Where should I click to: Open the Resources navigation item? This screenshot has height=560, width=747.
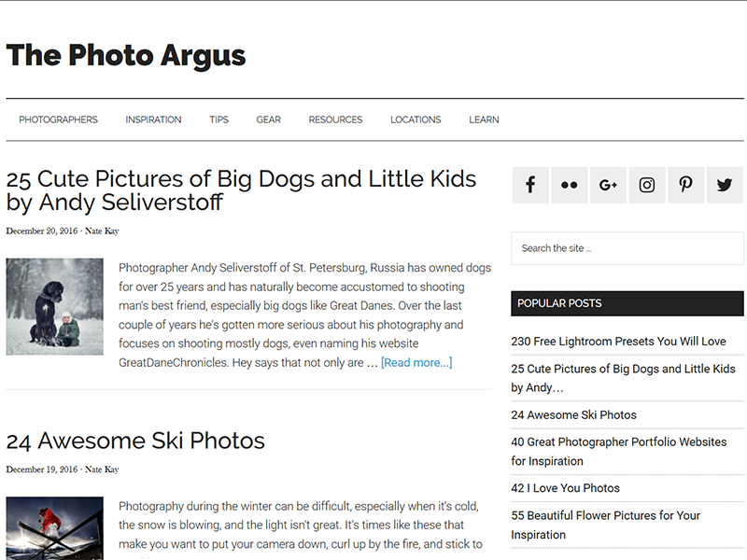(x=335, y=119)
